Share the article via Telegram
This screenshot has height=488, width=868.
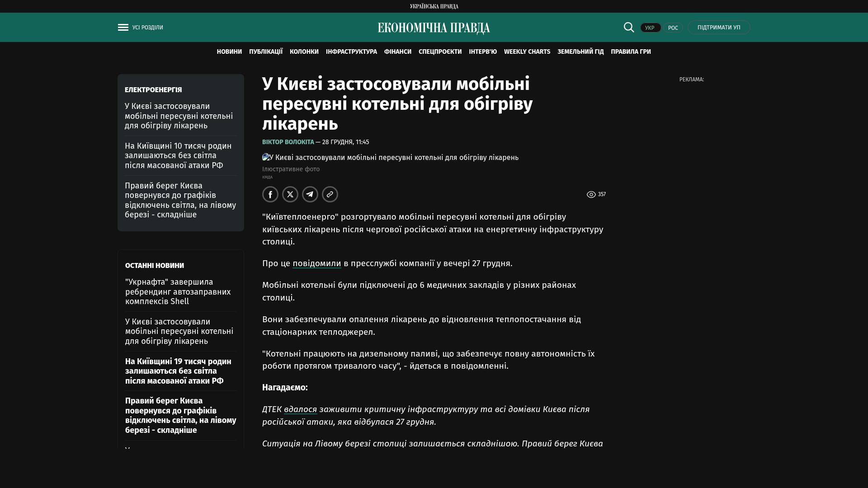click(310, 194)
